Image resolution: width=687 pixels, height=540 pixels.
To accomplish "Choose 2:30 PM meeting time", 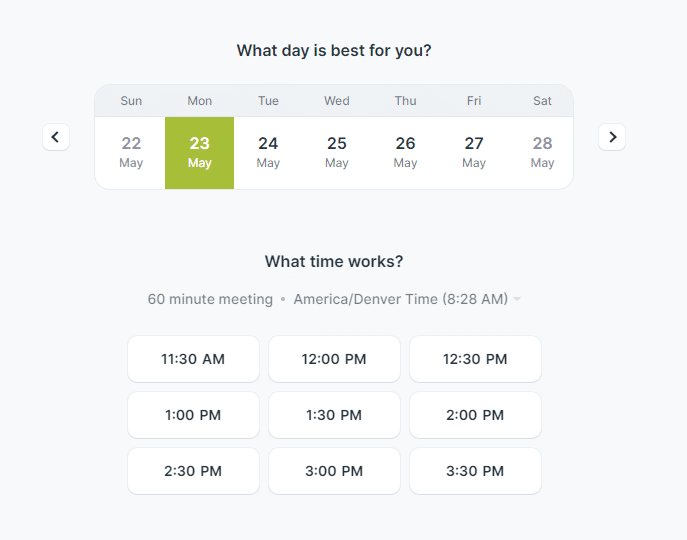I will pos(193,471).
